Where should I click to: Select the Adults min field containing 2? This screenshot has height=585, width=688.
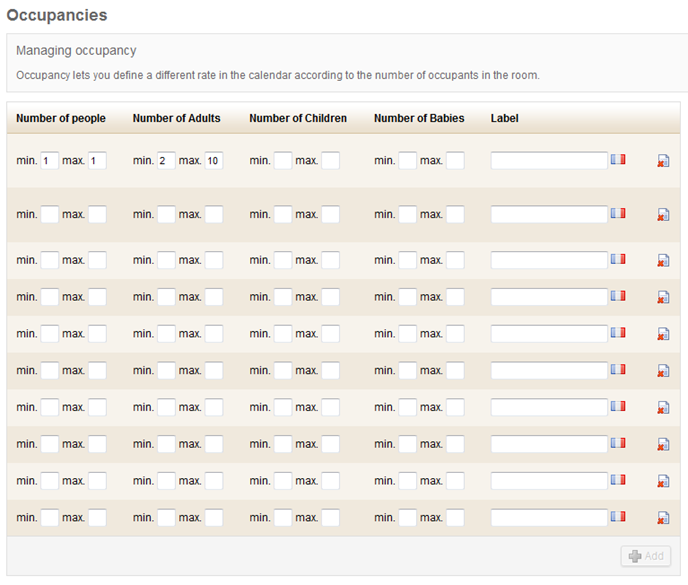point(166,161)
